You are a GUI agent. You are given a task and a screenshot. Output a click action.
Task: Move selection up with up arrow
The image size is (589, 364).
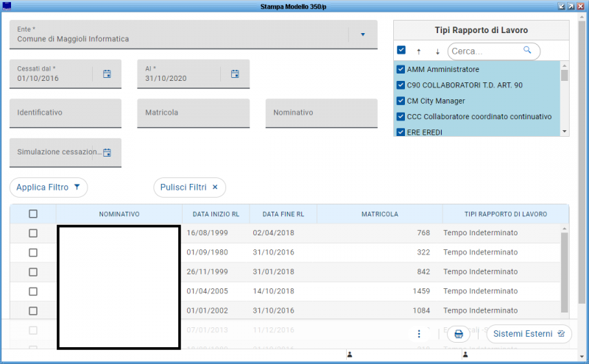[419, 51]
